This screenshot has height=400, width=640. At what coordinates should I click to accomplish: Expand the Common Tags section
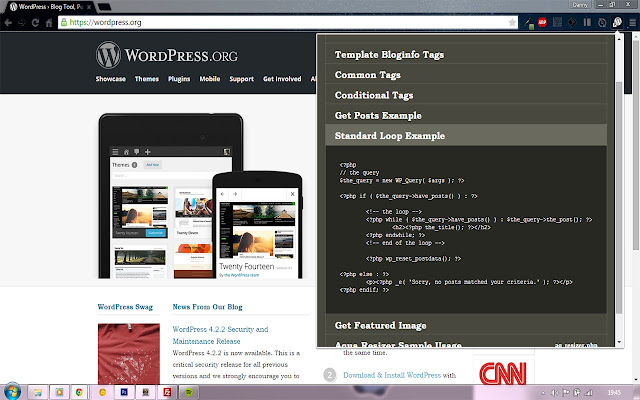pyautogui.click(x=466, y=75)
